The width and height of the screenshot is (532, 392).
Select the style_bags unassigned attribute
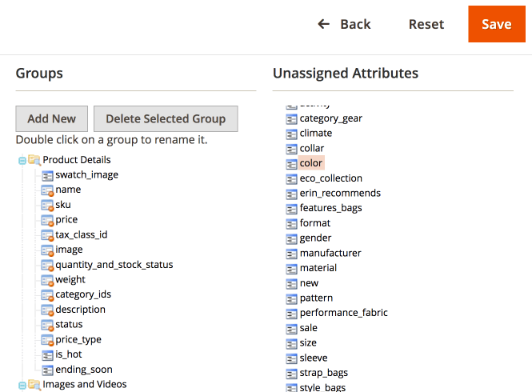click(322, 387)
